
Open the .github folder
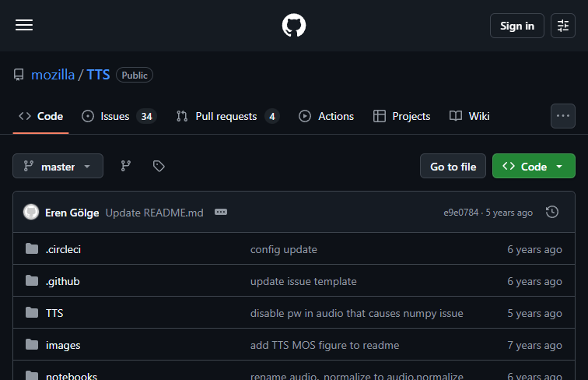pos(63,281)
